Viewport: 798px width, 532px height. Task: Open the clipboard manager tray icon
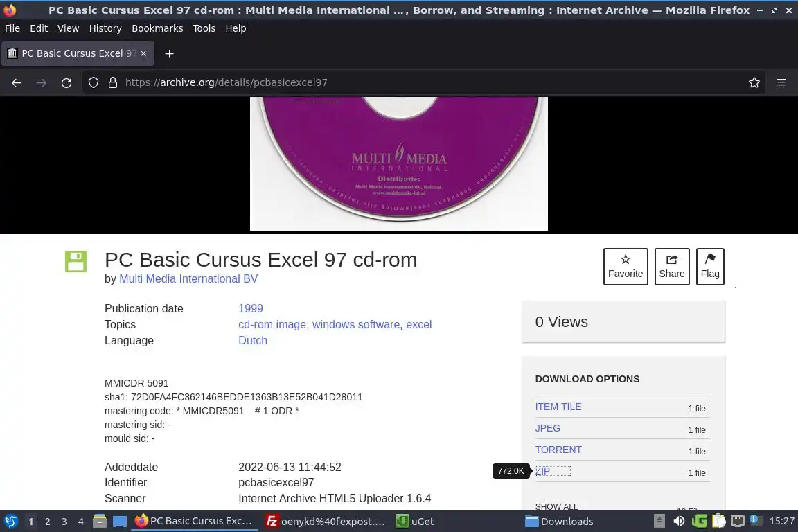tap(718, 522)
